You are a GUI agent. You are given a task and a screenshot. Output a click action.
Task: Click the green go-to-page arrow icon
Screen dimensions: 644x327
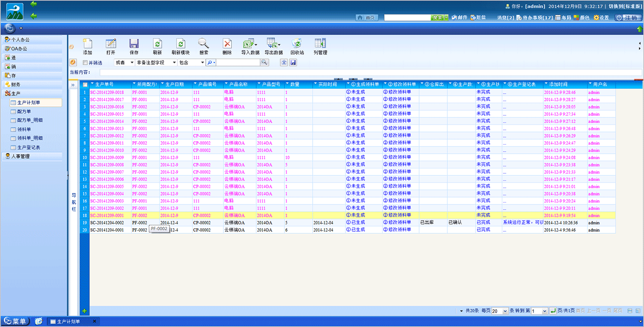(x=553, y=311)
